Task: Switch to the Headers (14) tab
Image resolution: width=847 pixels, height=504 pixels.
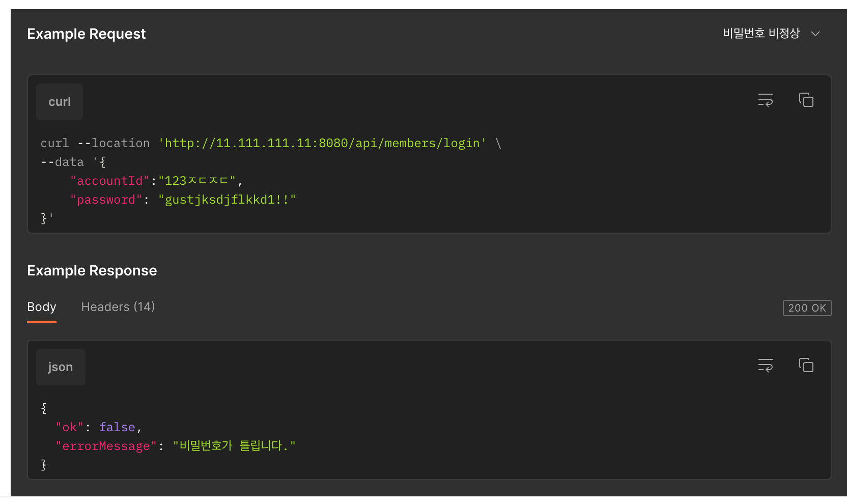Action: pyautogui.click(x=118, y=307)
